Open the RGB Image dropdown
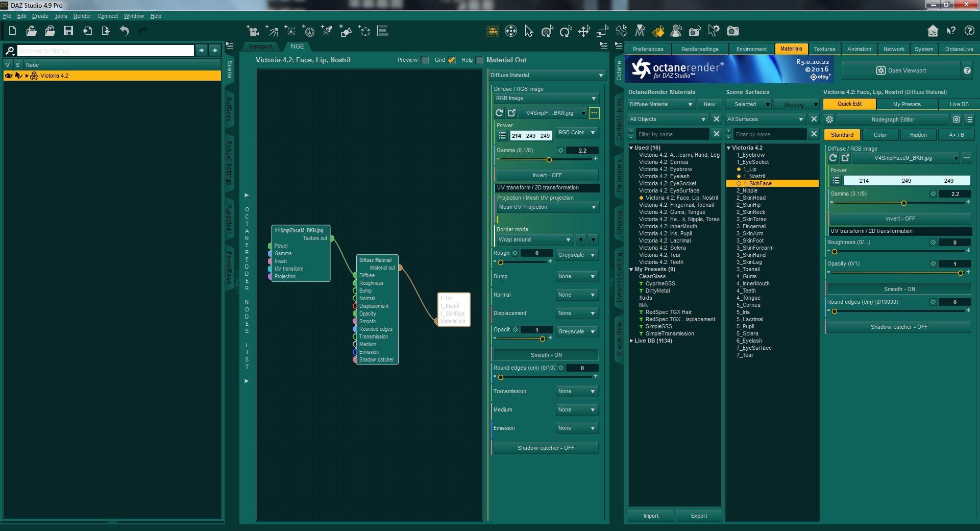Image resolution: width=980 pixels, height=531 pixels. [x=546, y=99]
